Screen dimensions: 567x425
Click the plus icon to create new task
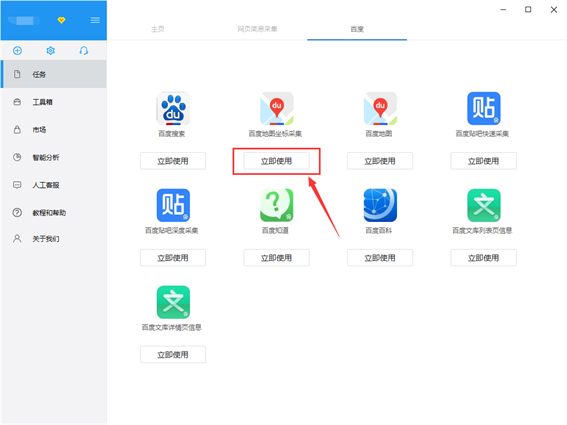click(17, 51)
